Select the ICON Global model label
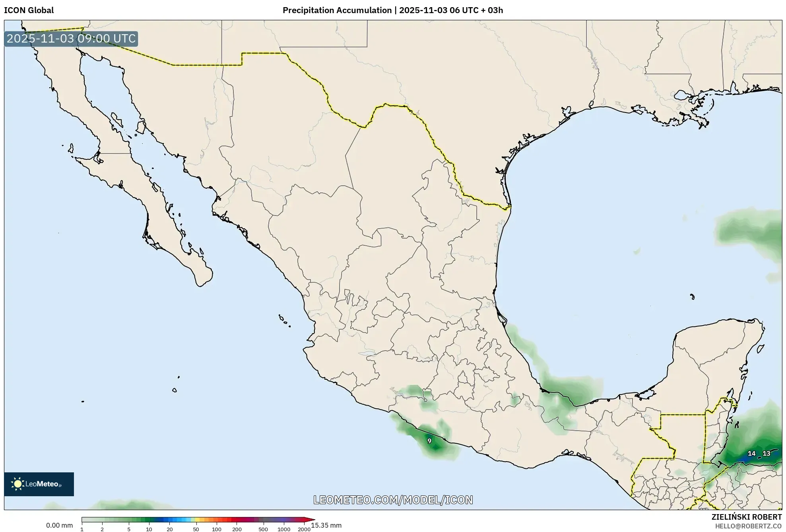This screenshot has width=786, height=532. point(29,11)
